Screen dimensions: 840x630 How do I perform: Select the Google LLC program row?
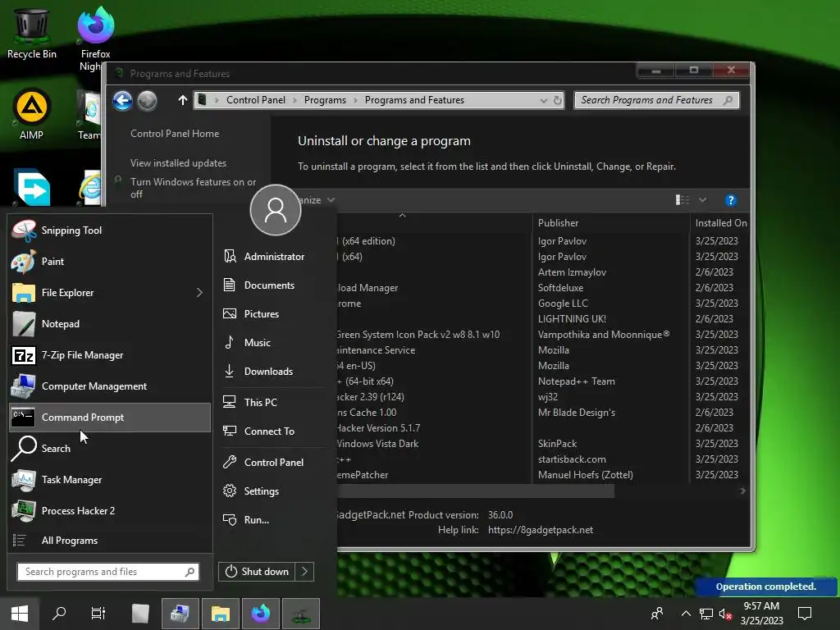coord(541,304)
